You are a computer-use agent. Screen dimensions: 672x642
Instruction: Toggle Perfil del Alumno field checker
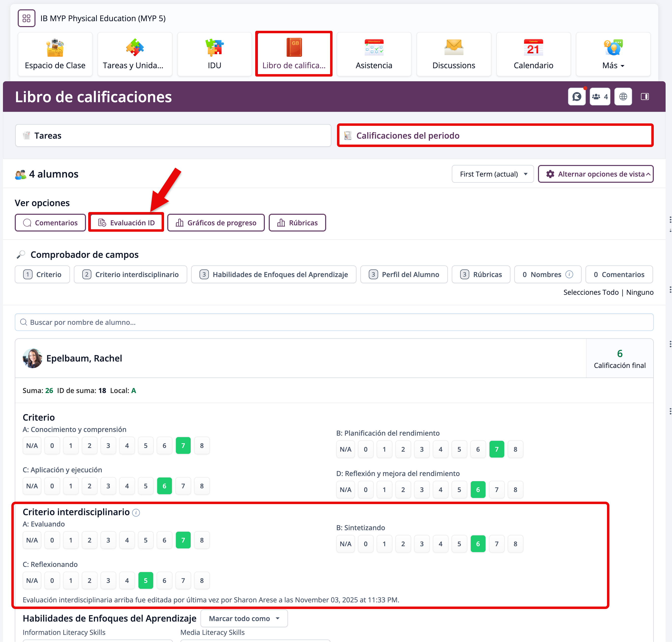point(403,275)
